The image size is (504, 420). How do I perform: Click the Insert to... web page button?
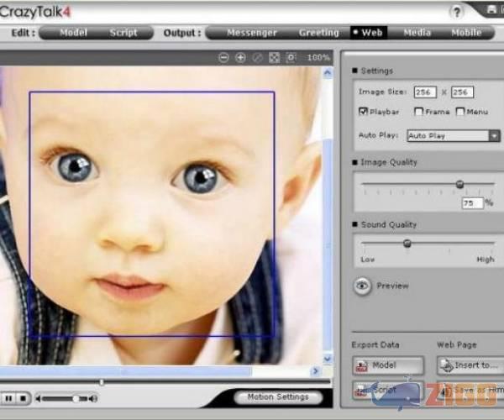[470, 365]
